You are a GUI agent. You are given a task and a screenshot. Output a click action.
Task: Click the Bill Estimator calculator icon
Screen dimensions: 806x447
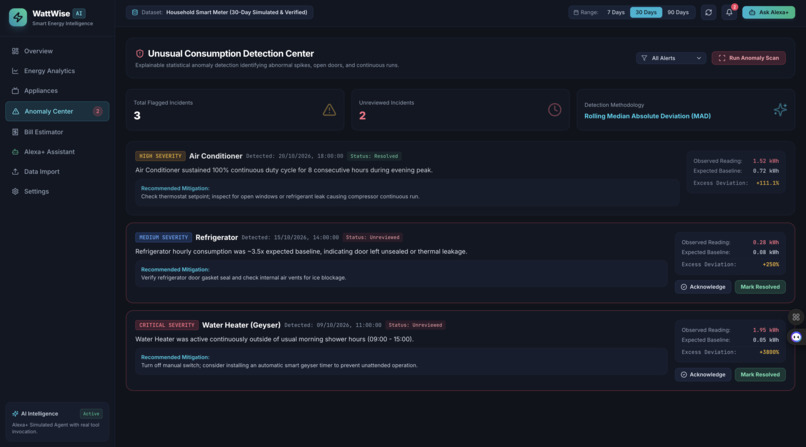15,132
